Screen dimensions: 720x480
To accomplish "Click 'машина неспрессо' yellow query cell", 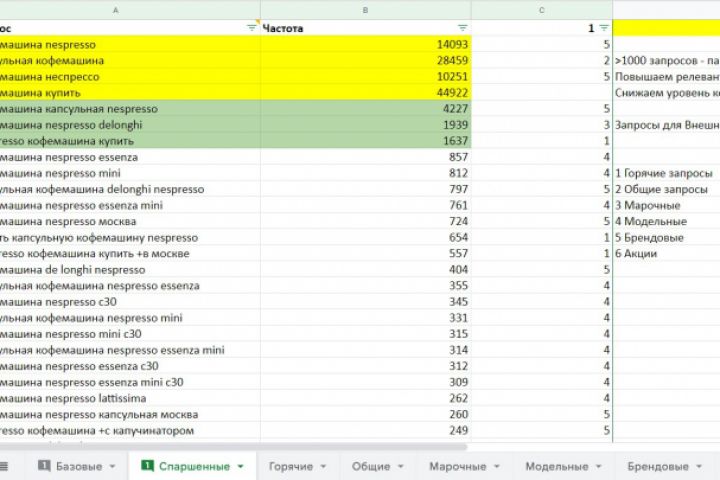I will (130, 77).
